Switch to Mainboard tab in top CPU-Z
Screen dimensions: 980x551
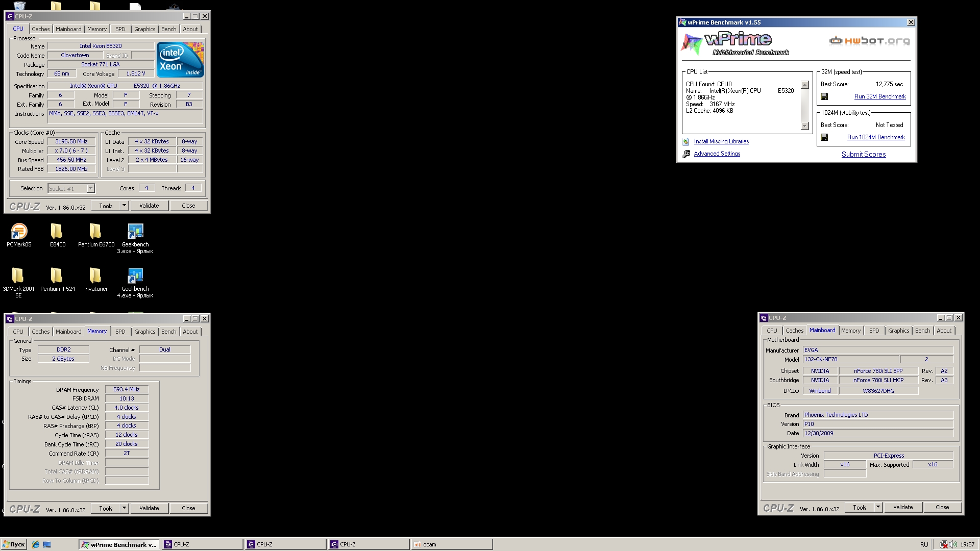click(68, 29)
